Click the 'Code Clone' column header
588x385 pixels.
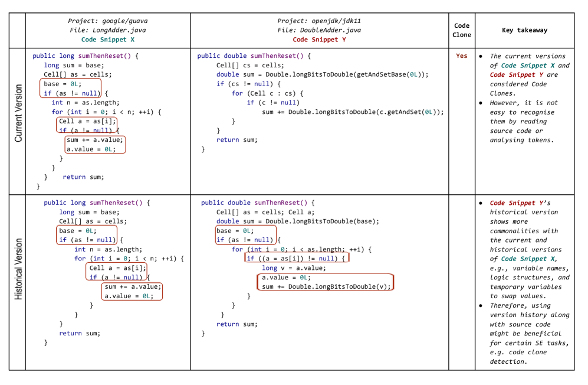click(462, 30)
